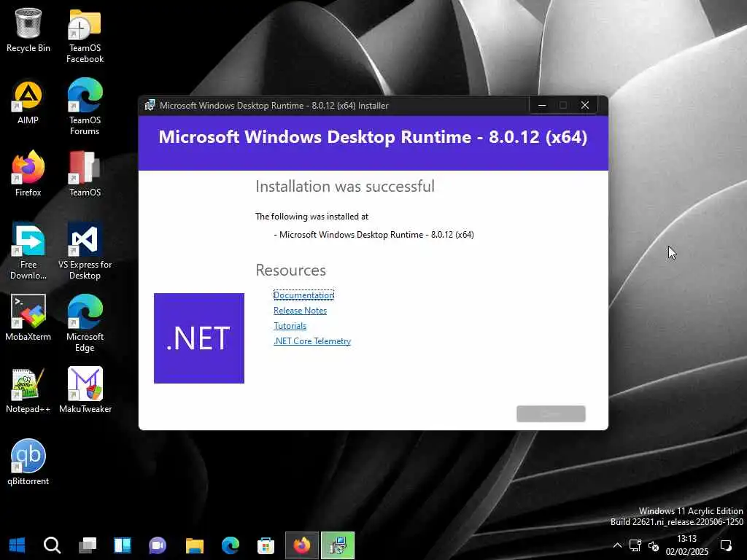This screenshot has width=747, height=560.
Task: Launch VS Express for Desktop
Action: pos(85,251)
